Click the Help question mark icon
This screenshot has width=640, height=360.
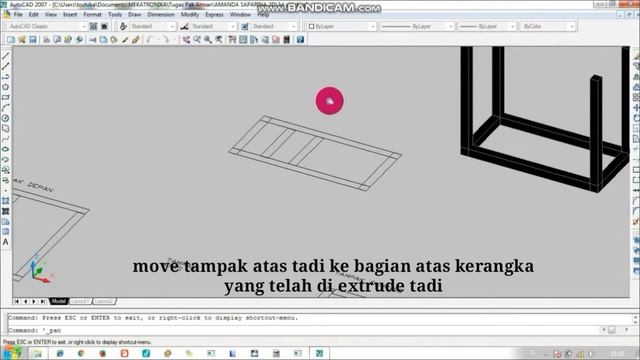pyautogui.click(x=300, y=40)
